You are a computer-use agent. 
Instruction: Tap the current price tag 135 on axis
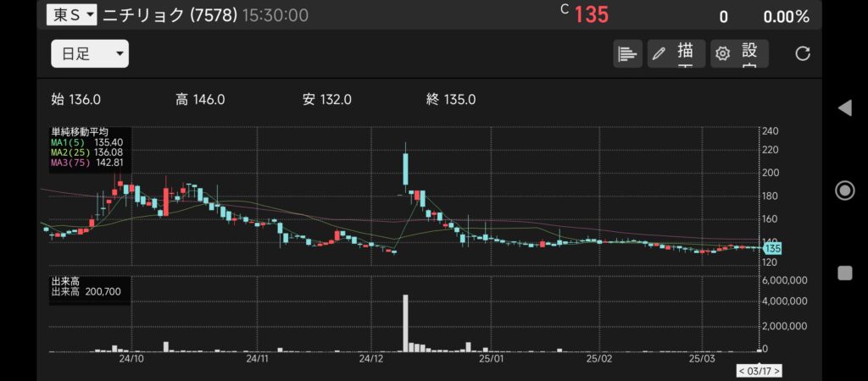click(771, 249)
